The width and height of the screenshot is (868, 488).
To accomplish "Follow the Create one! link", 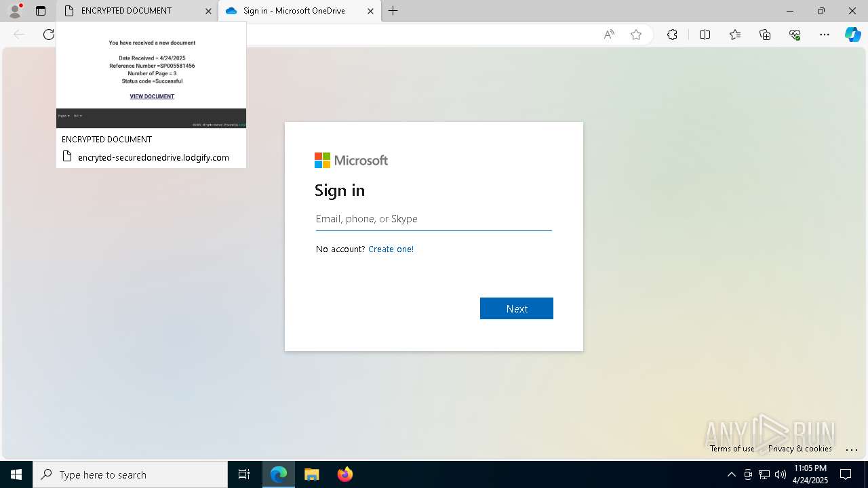I will (x=391, y=249).
